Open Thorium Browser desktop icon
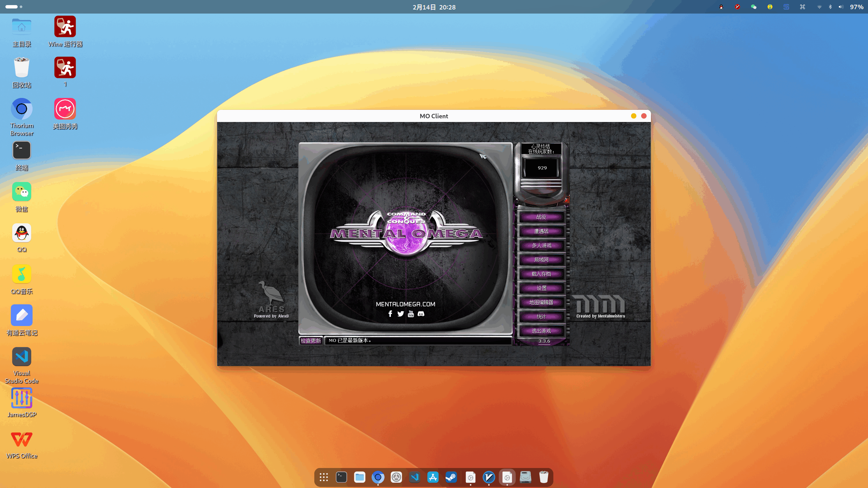 [22, 117]
